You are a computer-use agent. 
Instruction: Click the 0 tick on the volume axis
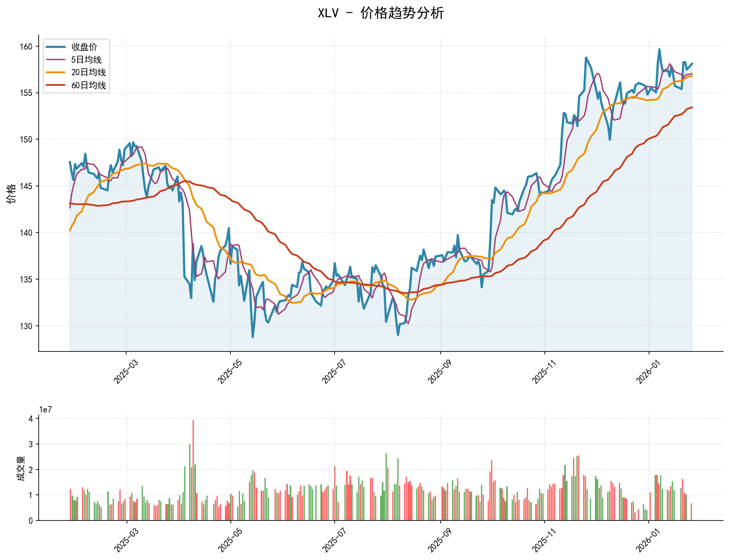(31, 521)
